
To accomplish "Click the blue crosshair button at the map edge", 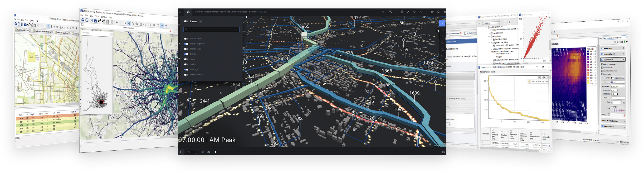I will (442, 23).
